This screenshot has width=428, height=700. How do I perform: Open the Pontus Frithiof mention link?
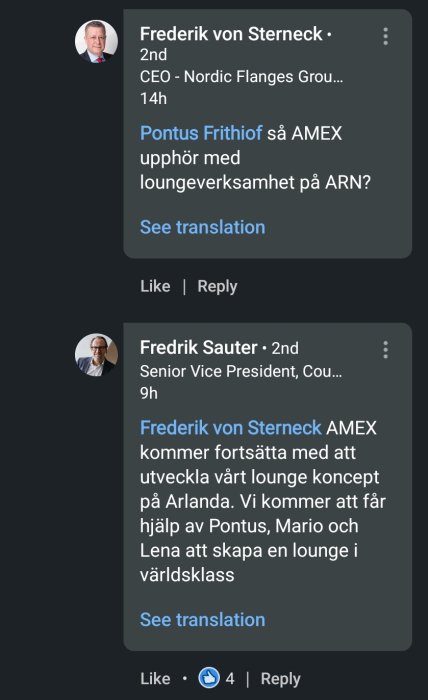(201, 133)
